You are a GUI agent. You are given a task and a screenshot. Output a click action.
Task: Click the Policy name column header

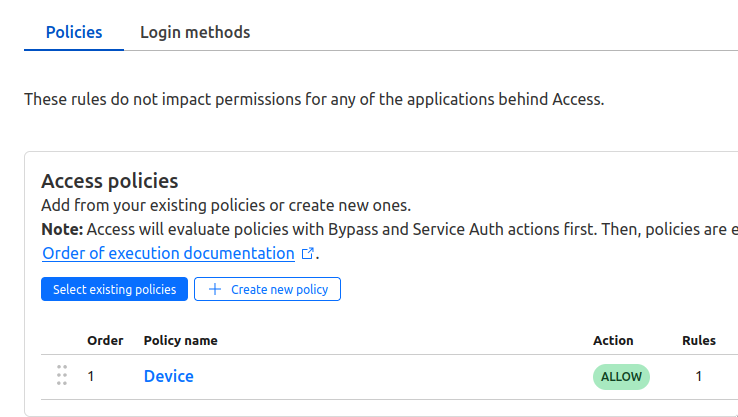(181, 340)
